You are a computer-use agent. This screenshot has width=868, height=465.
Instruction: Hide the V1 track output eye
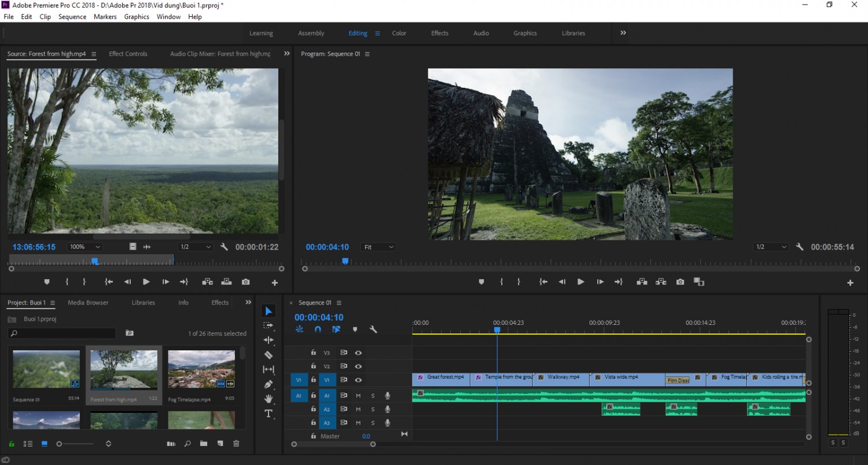358,380
